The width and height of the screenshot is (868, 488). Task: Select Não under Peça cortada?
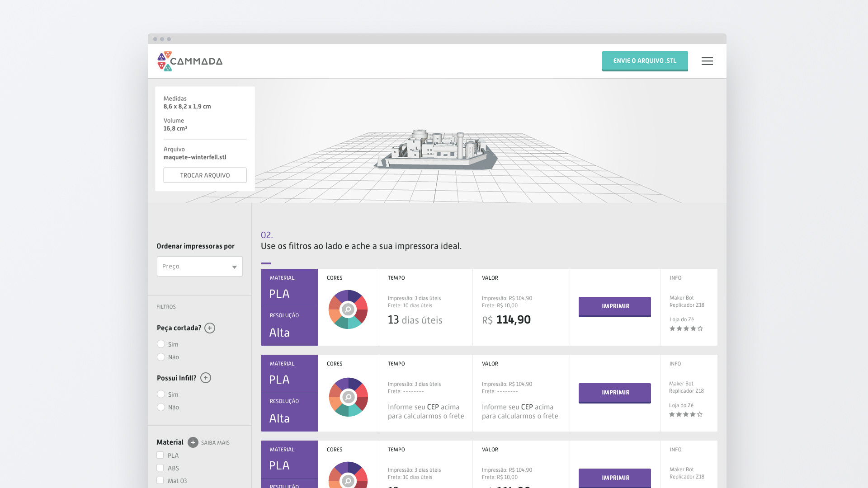pyautogui.click(x=161, y=357)
